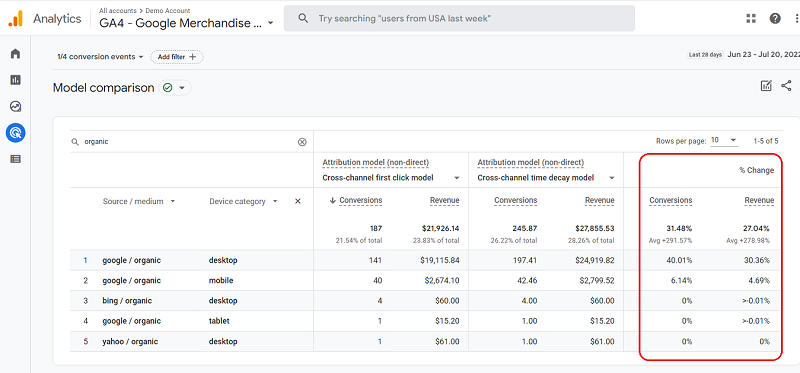Open the Google apps grid
This screenshot has width=800, height=373.
click(x=751, y=19)
